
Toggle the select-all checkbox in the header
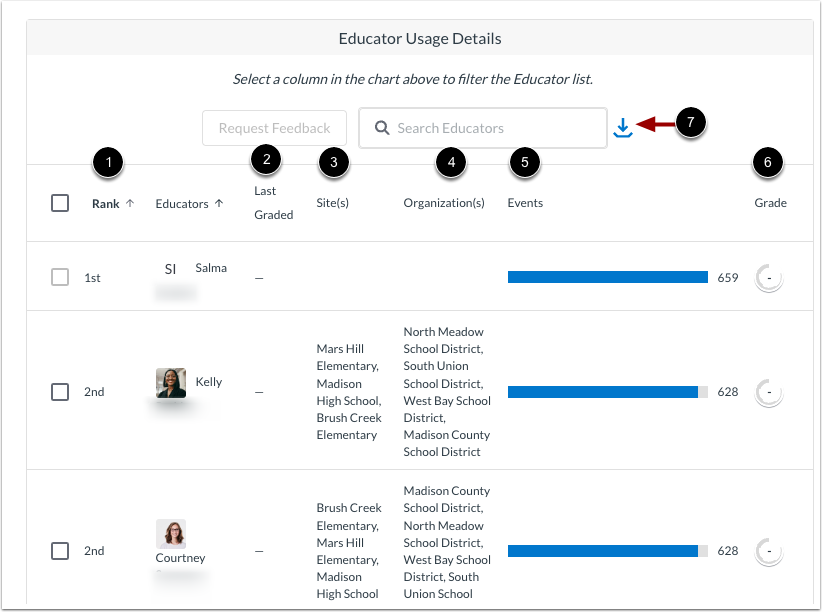[60, 202]
